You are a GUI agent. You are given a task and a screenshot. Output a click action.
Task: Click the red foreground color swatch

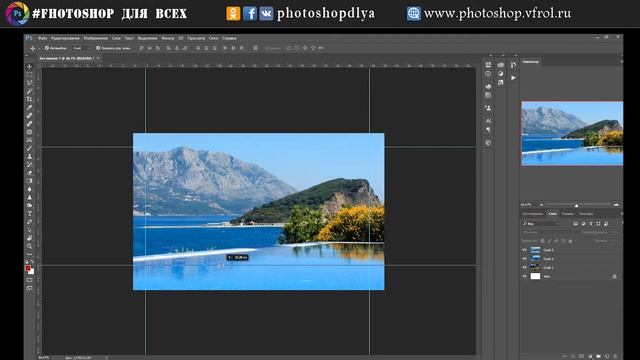click(x=28, y=268)
